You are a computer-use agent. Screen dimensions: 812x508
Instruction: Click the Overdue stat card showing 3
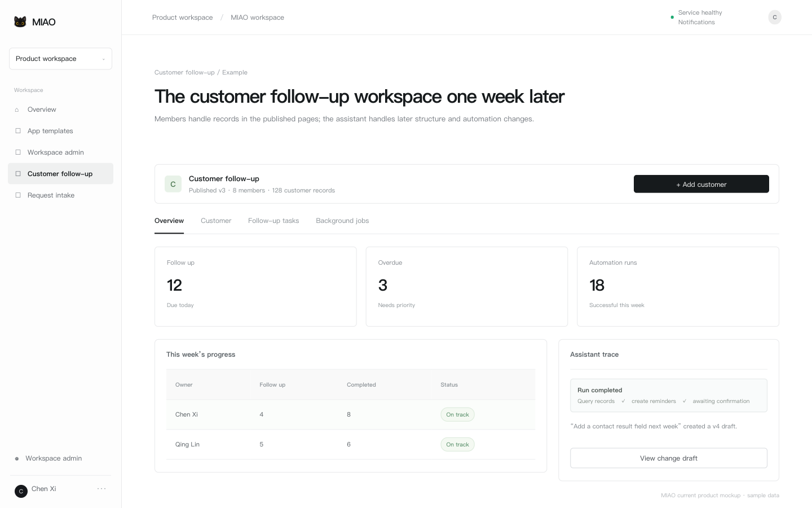tap(467, 287)
